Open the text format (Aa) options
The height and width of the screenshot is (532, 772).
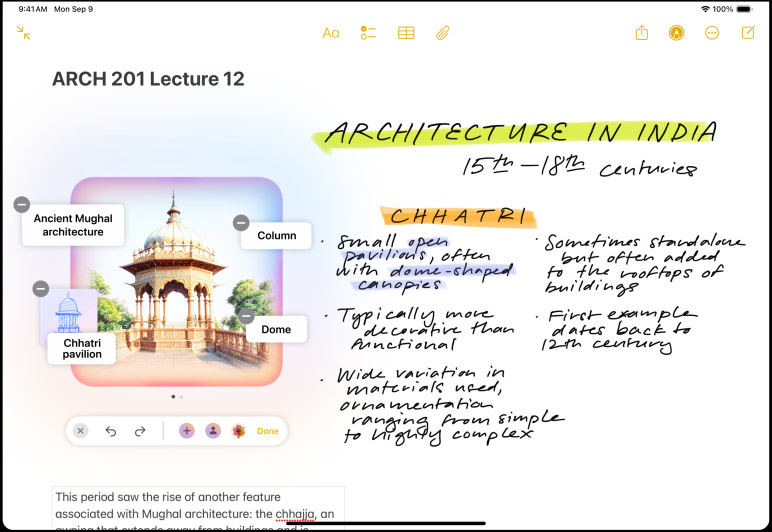click(x=331, y=33)
